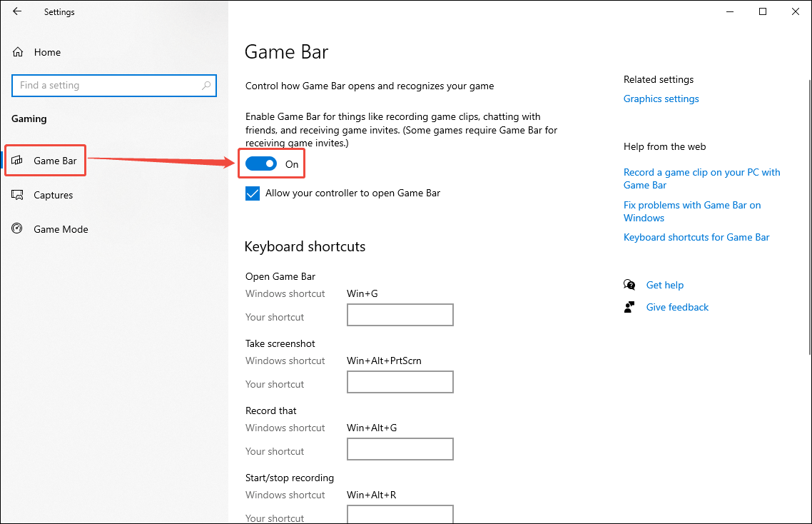Click the Home icon in the sidebar

click(x=17, y=51)
